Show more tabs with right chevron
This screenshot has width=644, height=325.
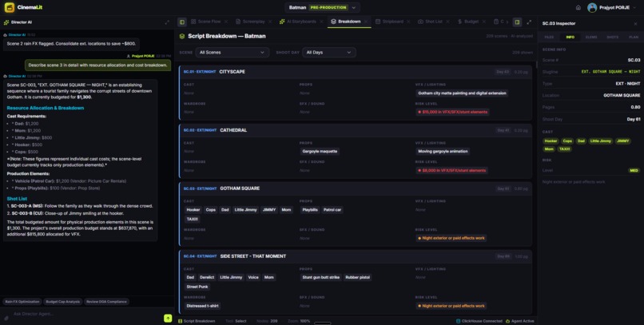coord(507,22)
